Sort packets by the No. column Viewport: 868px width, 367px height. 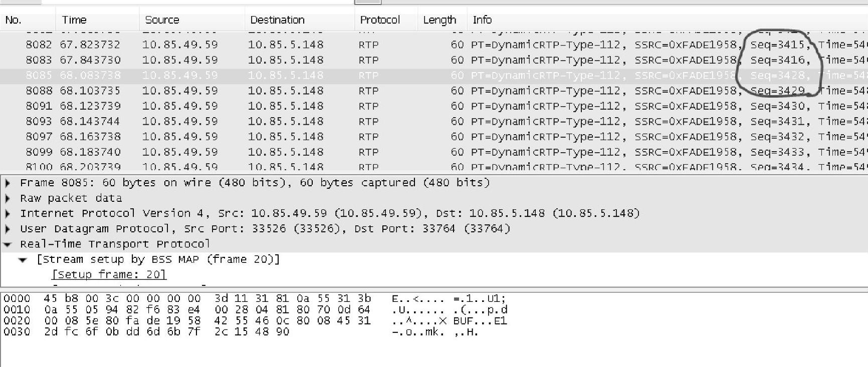coord(13,20)
